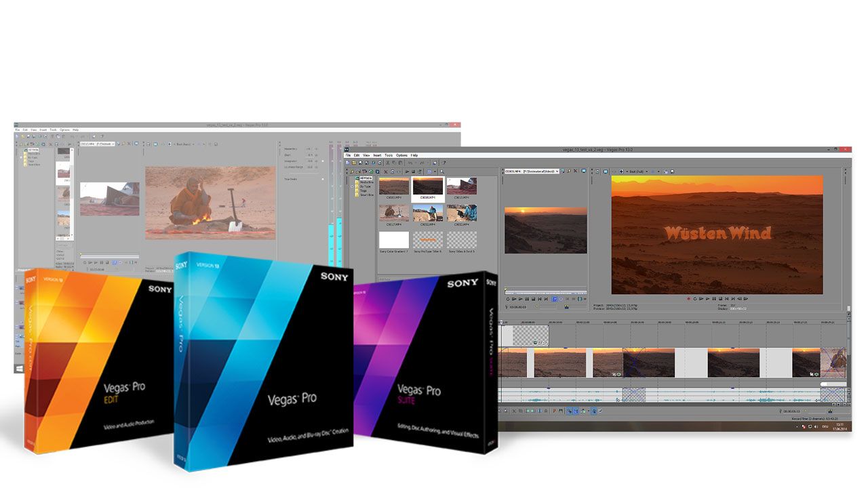Screen dimensions: 868x488
Task: Open the File menu
Action: coord(349,155)
